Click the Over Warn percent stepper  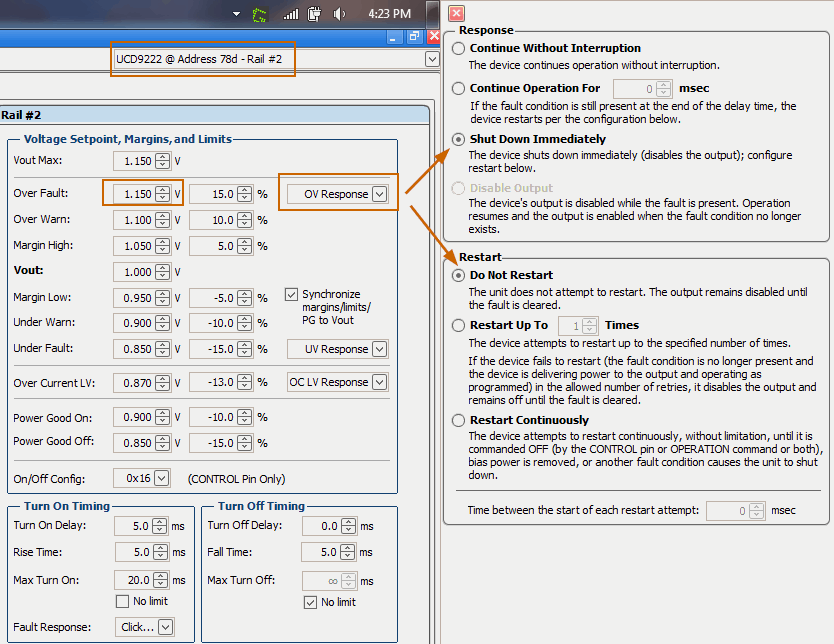(245, 220)
